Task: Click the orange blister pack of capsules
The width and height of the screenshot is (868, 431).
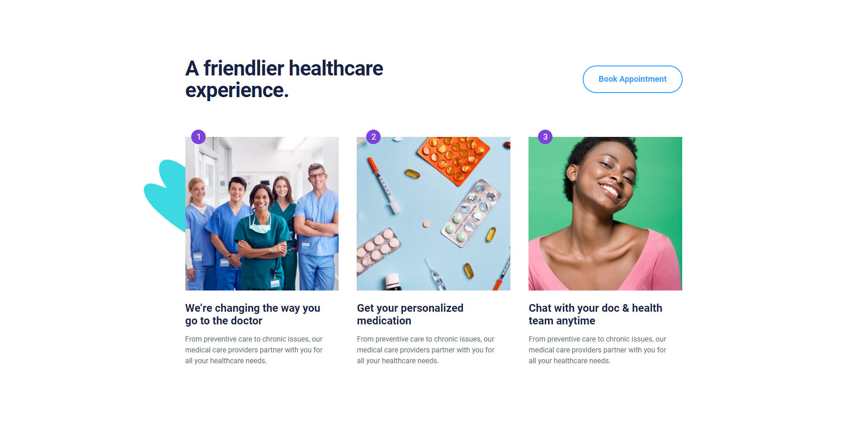Action: pyautogui.click(x=453, y=159)
